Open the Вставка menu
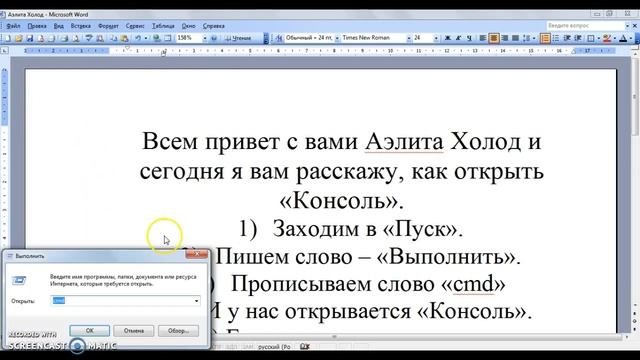Image resolution: width=640 pixels, height=360 pixels. (x=80, y=26)
